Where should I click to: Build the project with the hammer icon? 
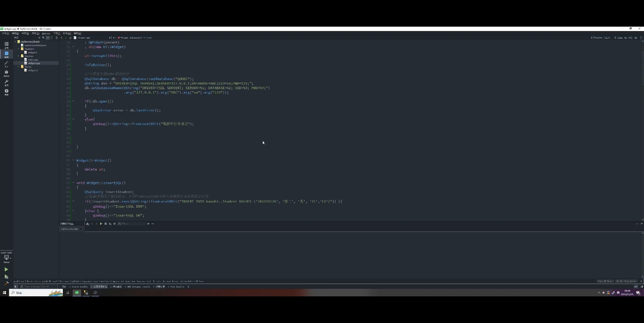6,284
